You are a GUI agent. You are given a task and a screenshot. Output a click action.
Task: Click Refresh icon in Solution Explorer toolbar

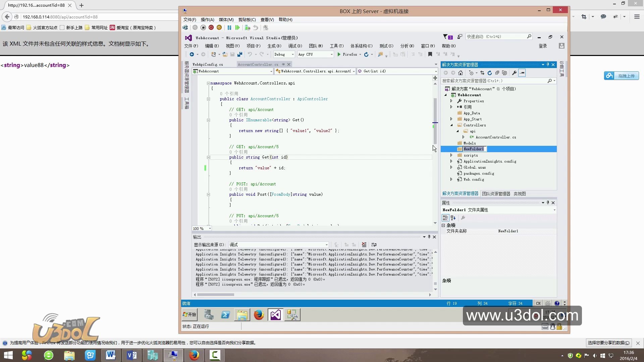pyautogui.click(x=490, y=73)
